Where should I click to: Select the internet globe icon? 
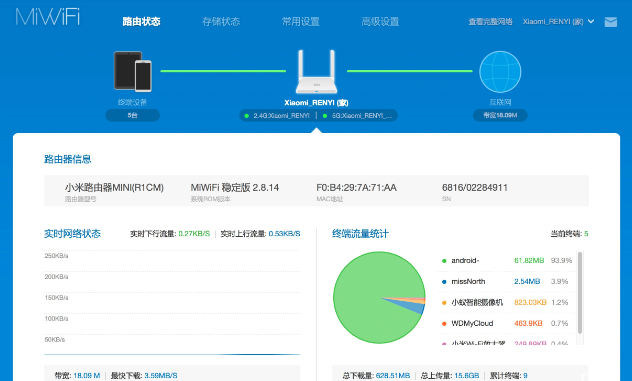coord(500,72)
